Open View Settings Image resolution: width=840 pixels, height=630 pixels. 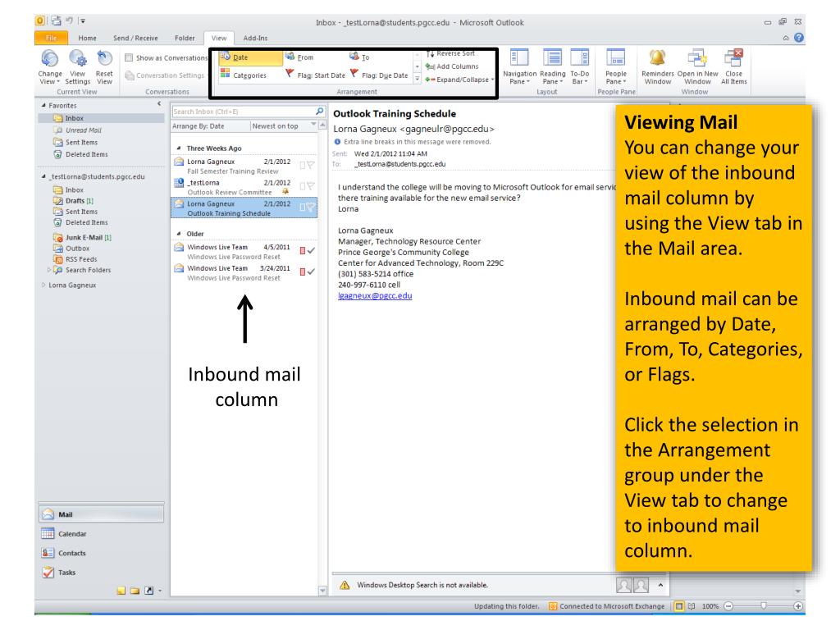[78, 67]
